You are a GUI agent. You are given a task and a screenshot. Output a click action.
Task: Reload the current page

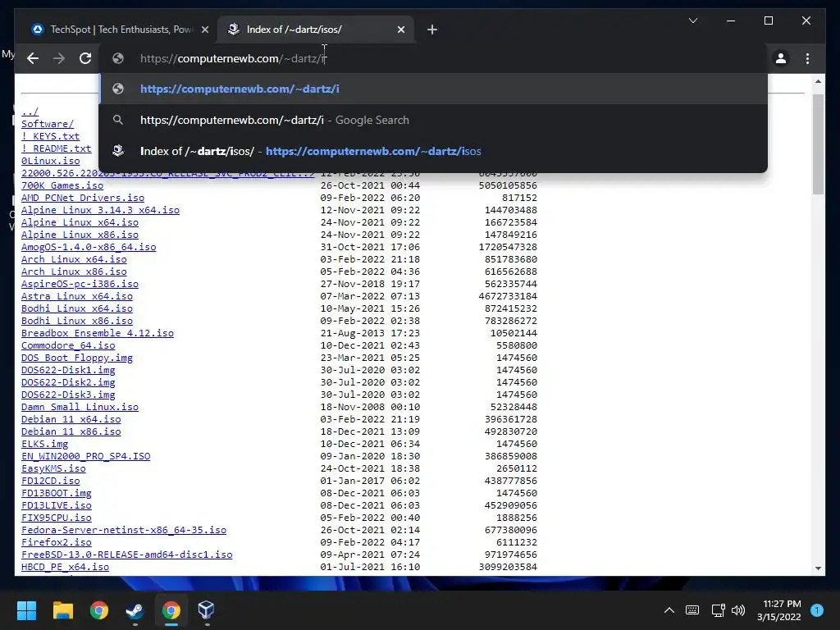[85, 58]
